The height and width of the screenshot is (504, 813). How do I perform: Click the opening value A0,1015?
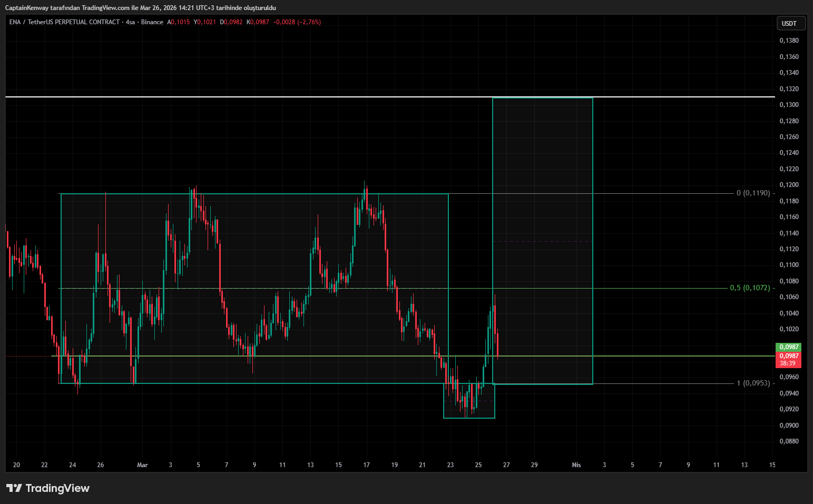178,22
